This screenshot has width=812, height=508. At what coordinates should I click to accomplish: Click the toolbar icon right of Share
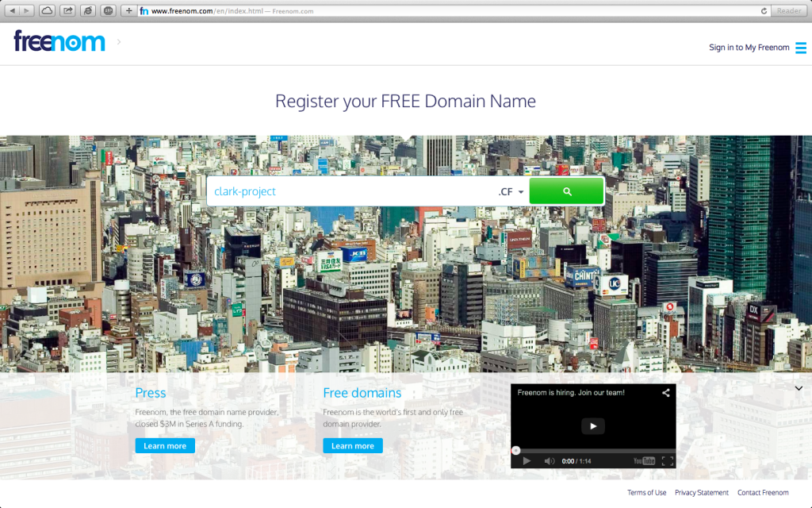click(x=88, y=10)
